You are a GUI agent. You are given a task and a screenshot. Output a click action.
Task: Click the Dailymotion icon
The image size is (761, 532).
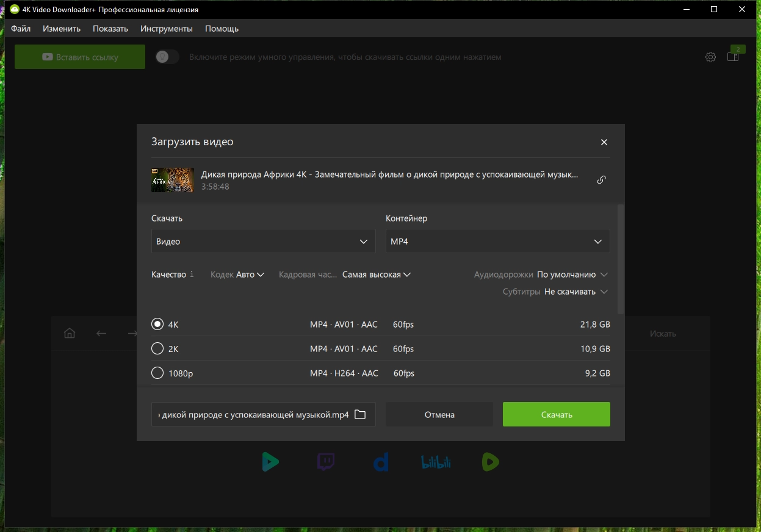[x=381, y=462]
